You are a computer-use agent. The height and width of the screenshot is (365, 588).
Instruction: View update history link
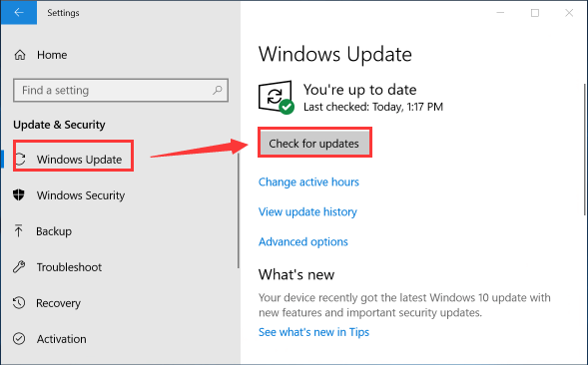(307, 212)
